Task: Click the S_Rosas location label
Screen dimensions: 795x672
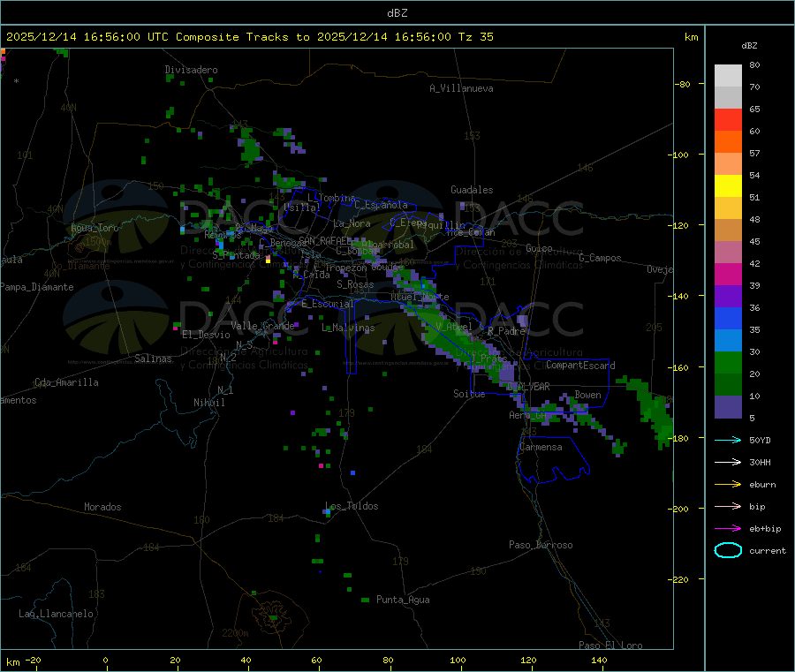Action: 355,284
